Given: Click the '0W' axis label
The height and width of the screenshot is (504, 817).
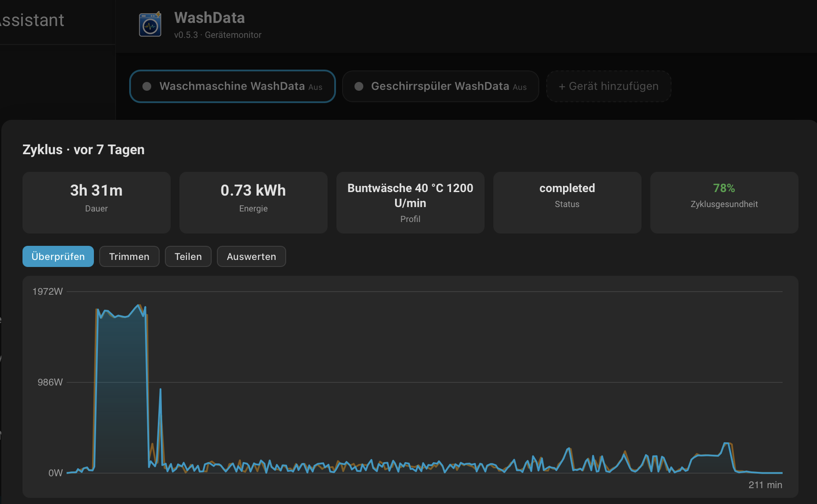Looking at the screenshot, I should [x=56, y=473].
